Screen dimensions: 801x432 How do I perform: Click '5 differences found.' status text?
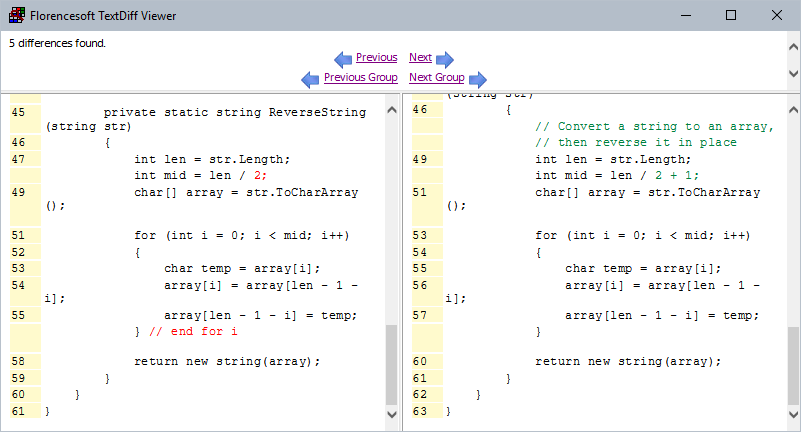(x=57, y=43)
